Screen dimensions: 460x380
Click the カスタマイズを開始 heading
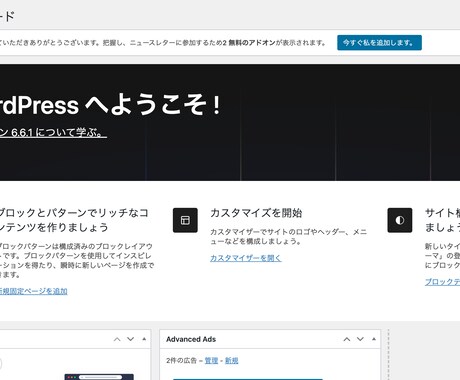[256, 213]
